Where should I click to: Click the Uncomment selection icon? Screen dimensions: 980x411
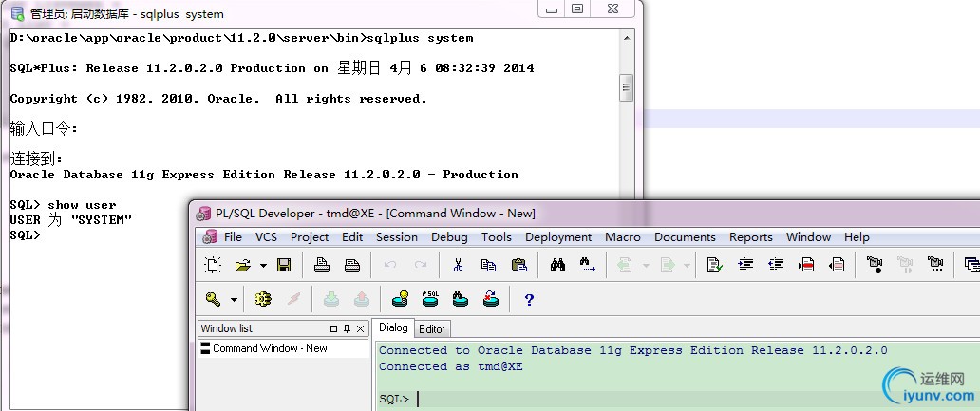[x=837, y=265]
